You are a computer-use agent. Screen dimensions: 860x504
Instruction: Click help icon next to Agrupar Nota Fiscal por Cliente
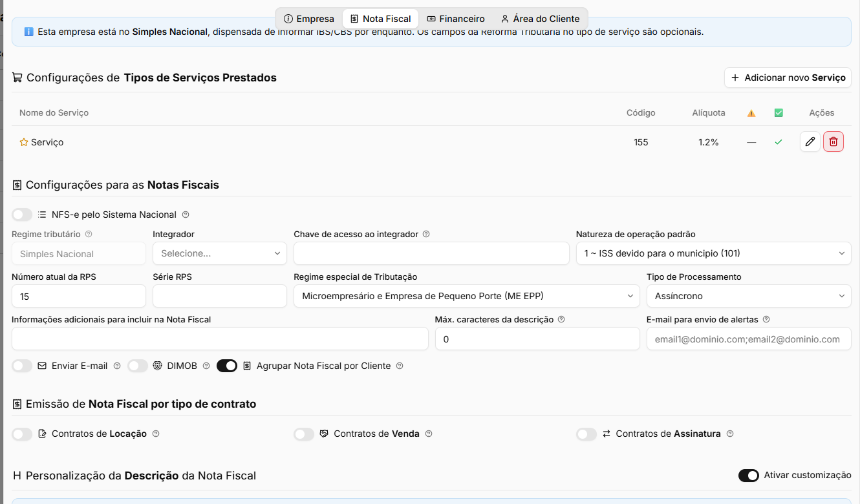click(400, 366)
